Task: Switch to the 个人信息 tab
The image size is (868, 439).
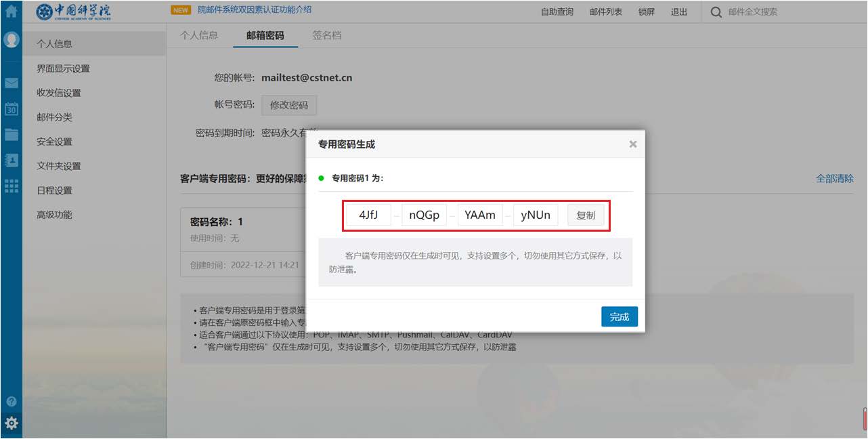Action: coord(199,35)
